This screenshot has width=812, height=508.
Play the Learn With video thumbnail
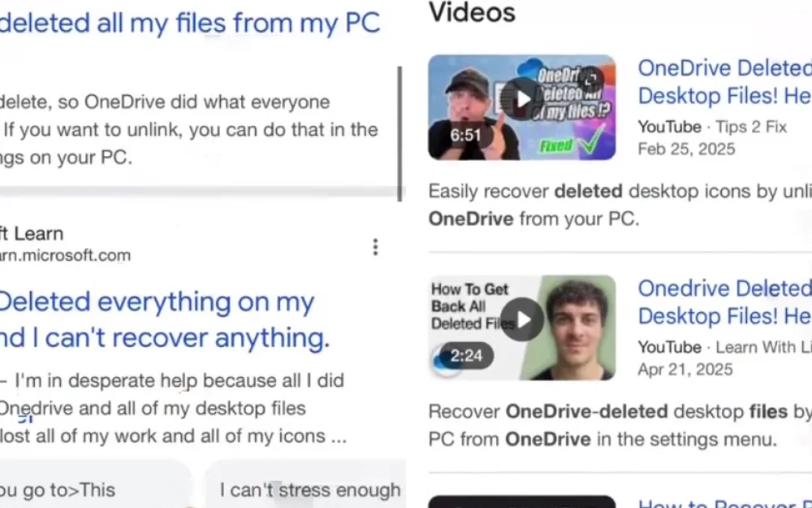[522, 328]
